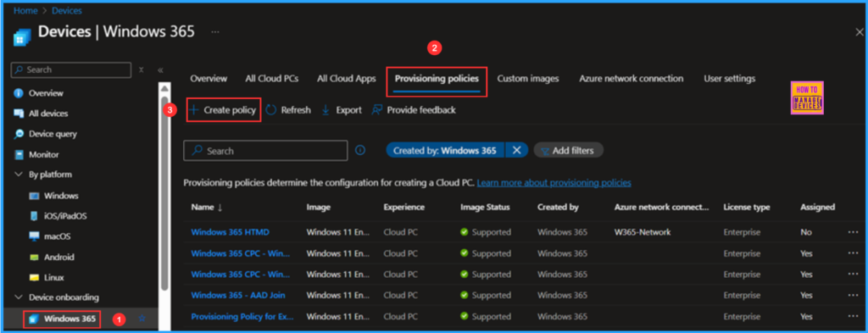Sort by the Created by column header
This screenshot has width=868, height=333.
click(x=558, y=208)
